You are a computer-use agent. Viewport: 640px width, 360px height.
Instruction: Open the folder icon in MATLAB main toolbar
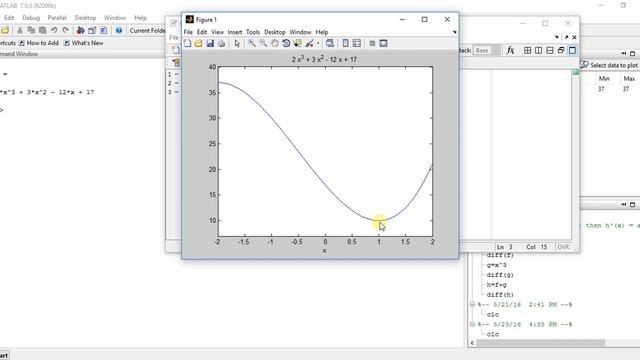5,31
